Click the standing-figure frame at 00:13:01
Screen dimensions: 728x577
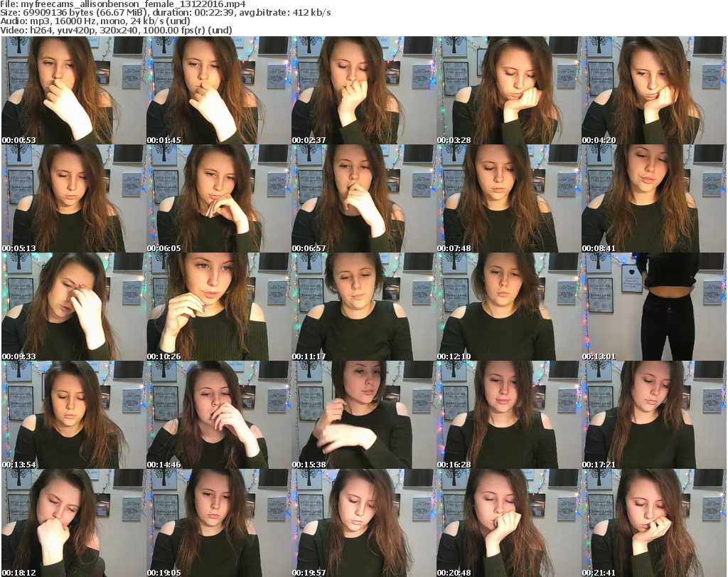click(x=653, y=307)
